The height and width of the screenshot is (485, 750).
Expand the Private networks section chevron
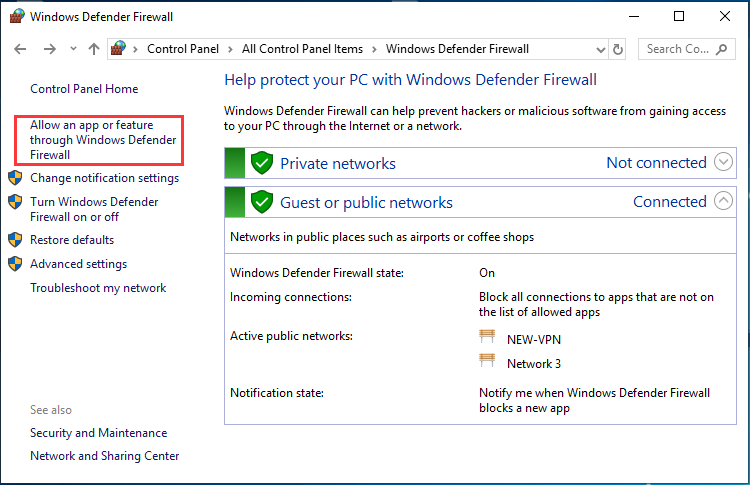[723, 162]
